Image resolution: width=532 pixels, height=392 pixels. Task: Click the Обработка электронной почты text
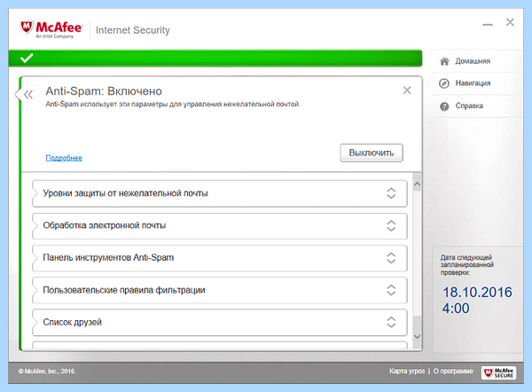(104, 225)
